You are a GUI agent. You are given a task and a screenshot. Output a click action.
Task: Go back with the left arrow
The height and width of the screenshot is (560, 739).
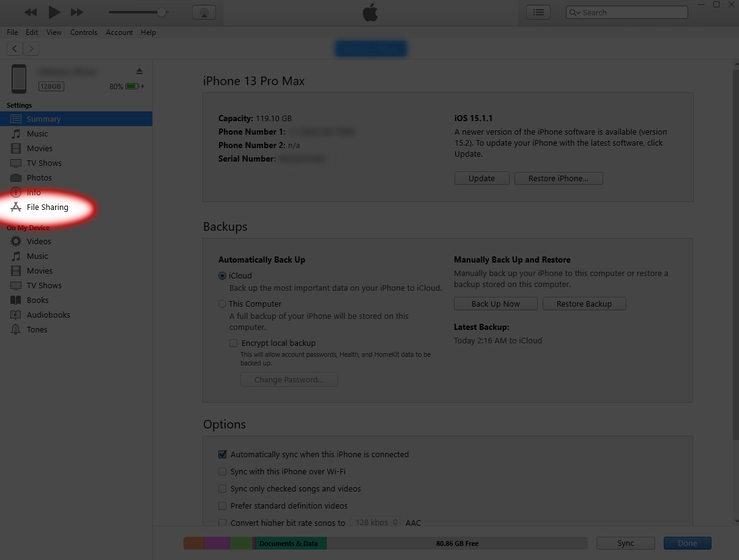pyautogui.click(x=15, y=48)
